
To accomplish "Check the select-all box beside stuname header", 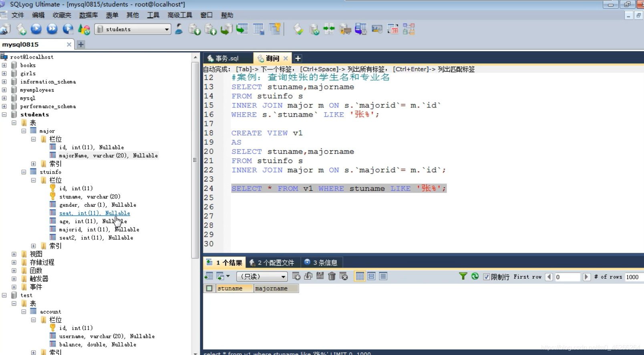I will coord(209,288).
